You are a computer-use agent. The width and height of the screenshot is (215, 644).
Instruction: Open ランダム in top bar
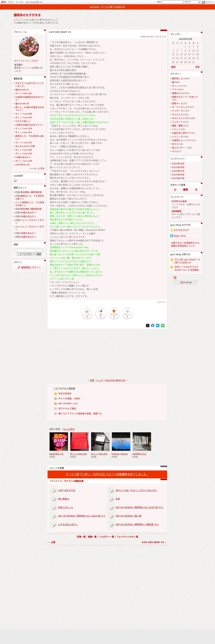point(20,2)
